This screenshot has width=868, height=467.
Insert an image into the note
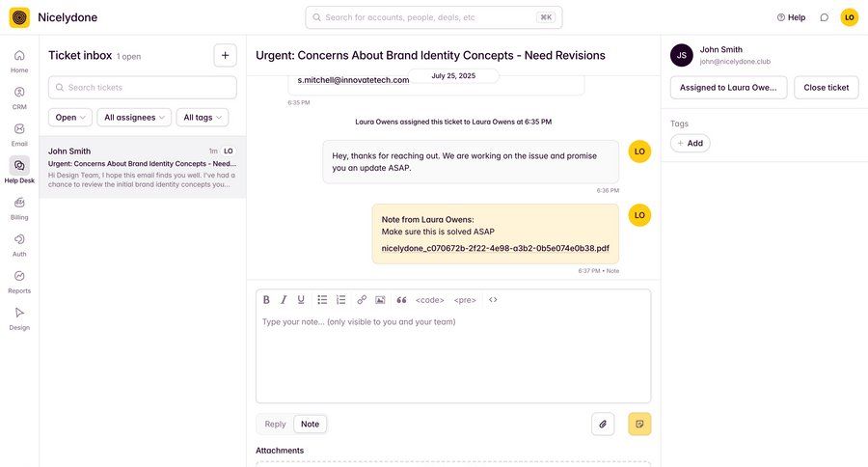380,300
